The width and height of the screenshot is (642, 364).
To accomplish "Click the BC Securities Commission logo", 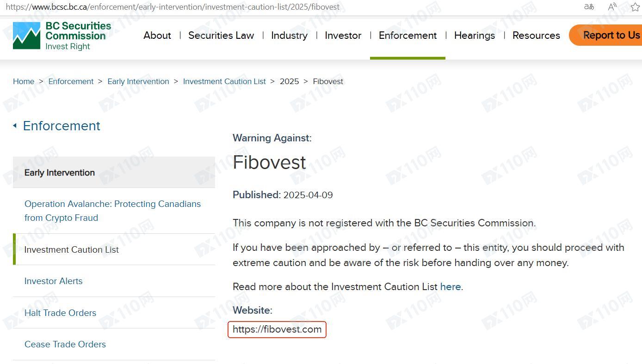I will tap(62, 36).
